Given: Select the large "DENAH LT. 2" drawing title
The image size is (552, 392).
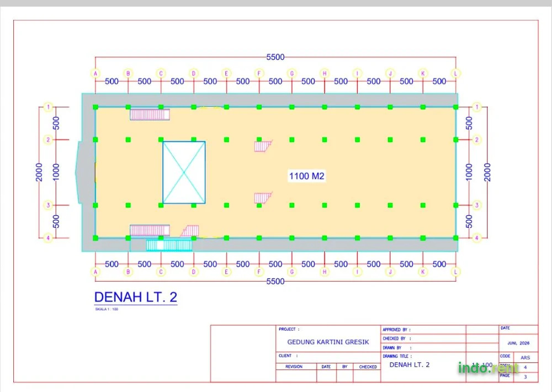Looking at the screenshot, I should pyautogui.click(x=136, y=297).
